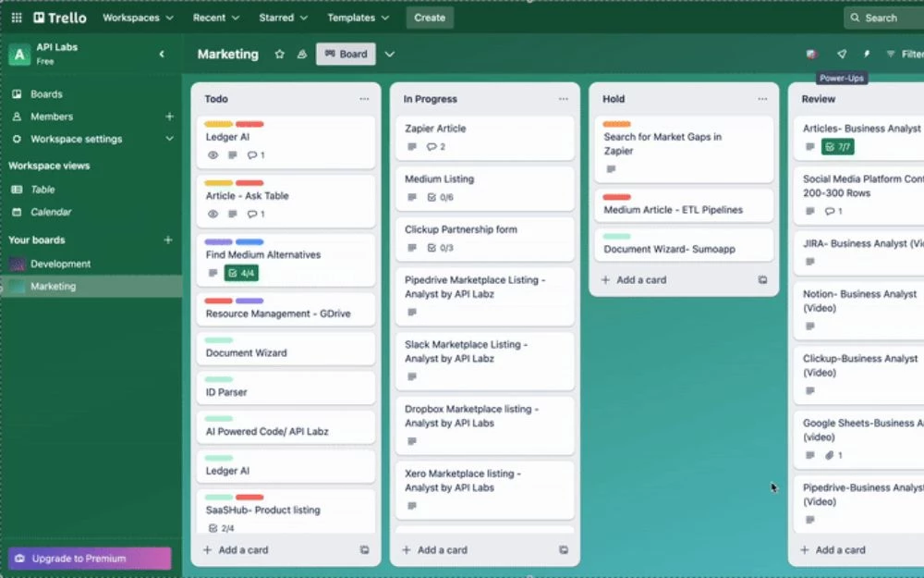
Task: Open the Xero Marketplace listing card
Action: click(485, 490)
